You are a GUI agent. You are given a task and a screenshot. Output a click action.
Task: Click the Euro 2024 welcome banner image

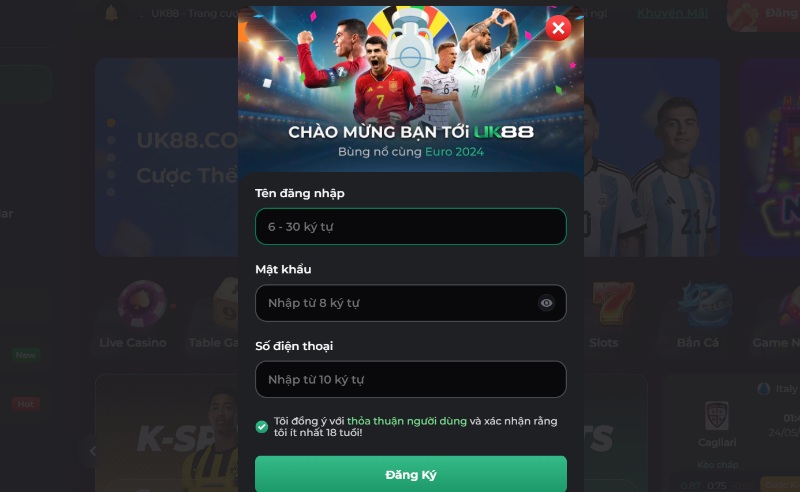411,89
